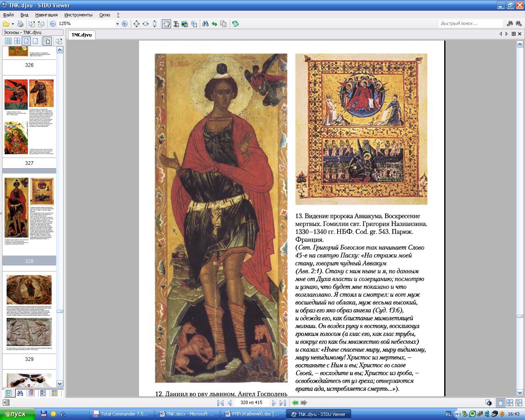Open the zoom level dropdown at 125%
525x420 pixels.
117,24
